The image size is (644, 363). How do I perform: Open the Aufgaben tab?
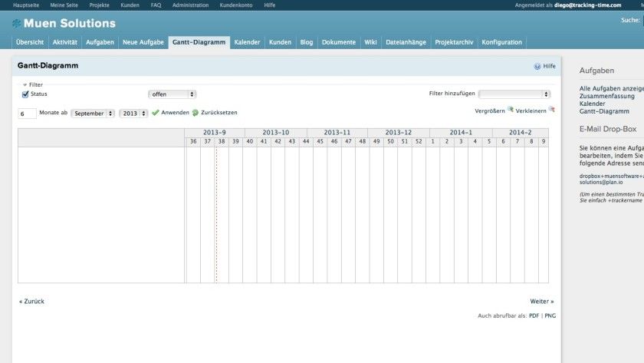(x=100, y=42)
